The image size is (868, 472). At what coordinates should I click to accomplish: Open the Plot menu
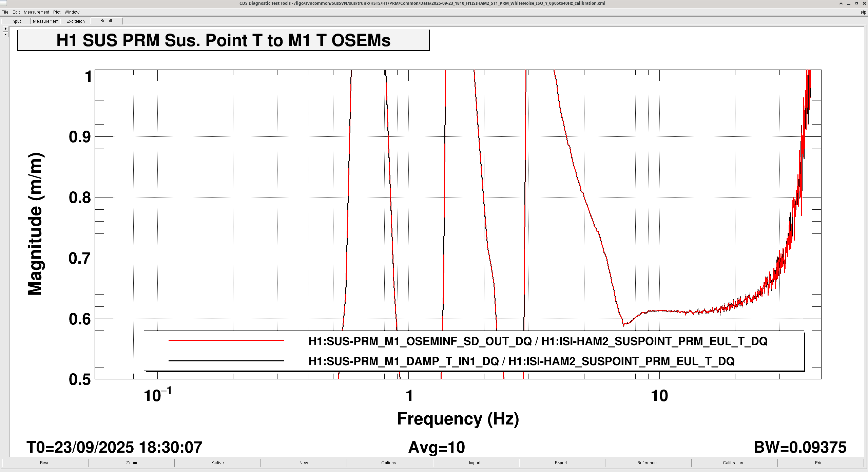pyautogui.click(x=57, y=12)
